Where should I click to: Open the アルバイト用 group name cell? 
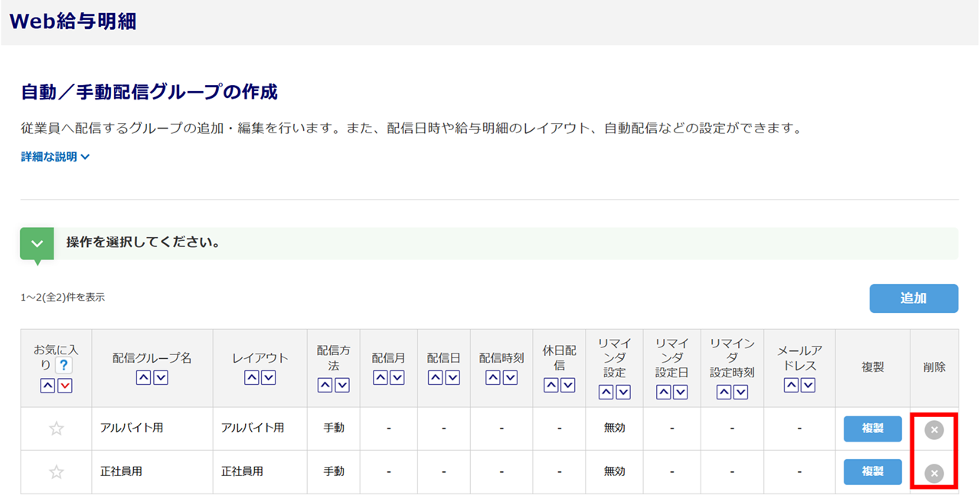pyautogui.click(x=132, y=429)
